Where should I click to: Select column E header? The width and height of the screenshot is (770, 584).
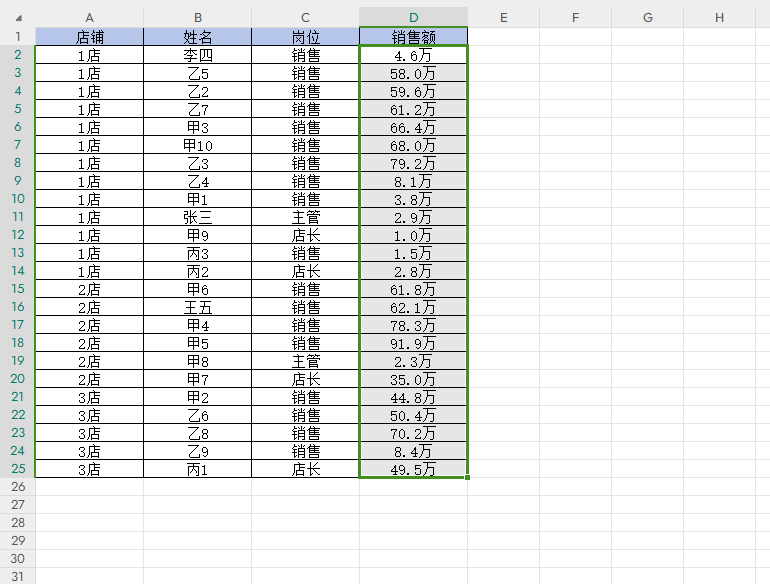click(503, 18)
